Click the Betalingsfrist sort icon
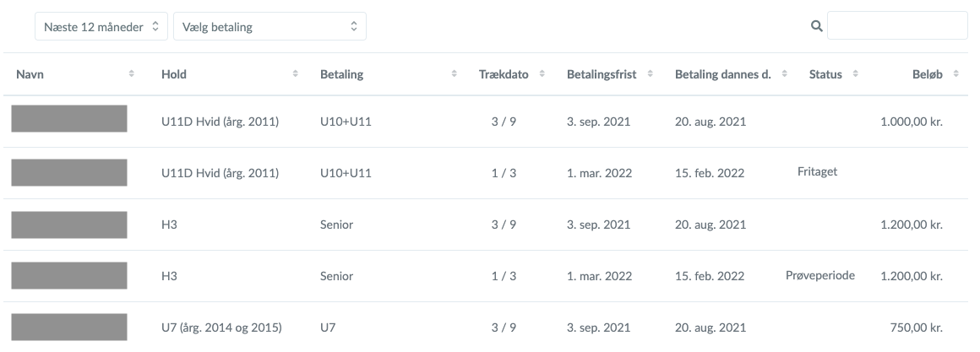 pos(650,74)
